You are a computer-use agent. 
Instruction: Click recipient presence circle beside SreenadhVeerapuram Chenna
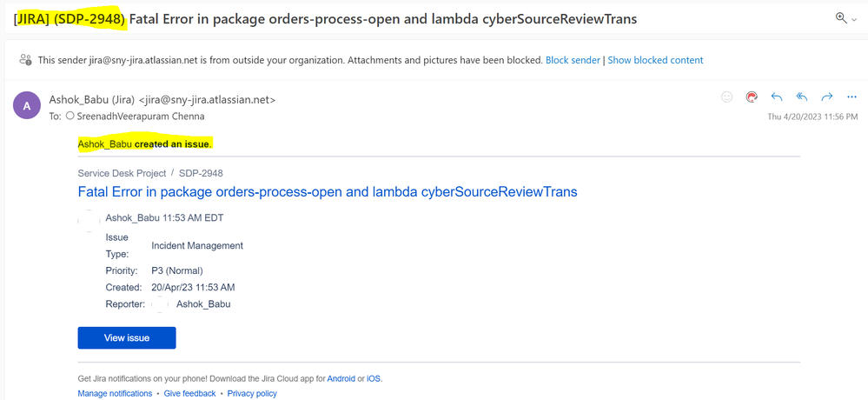tap(70, 117)
